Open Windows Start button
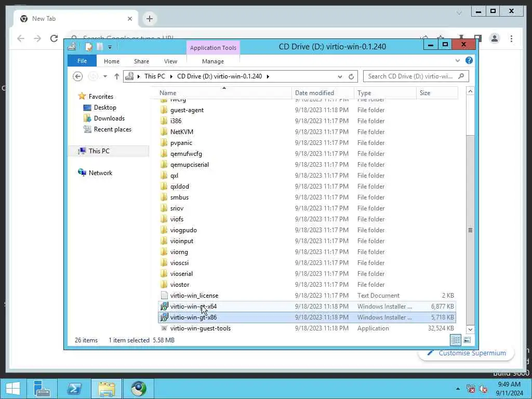 click(x=13, y=388)
